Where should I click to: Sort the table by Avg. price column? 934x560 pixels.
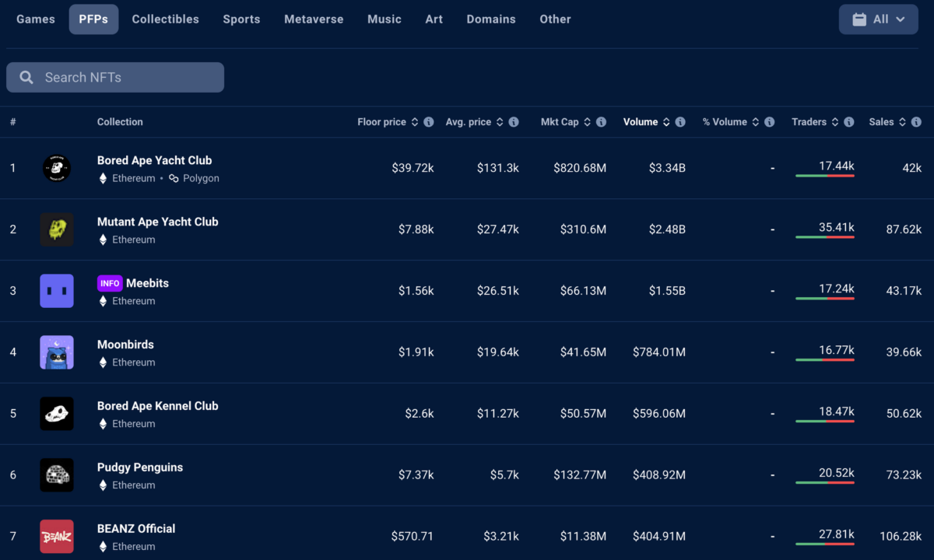pyautogui.click(x=469, y=122)
